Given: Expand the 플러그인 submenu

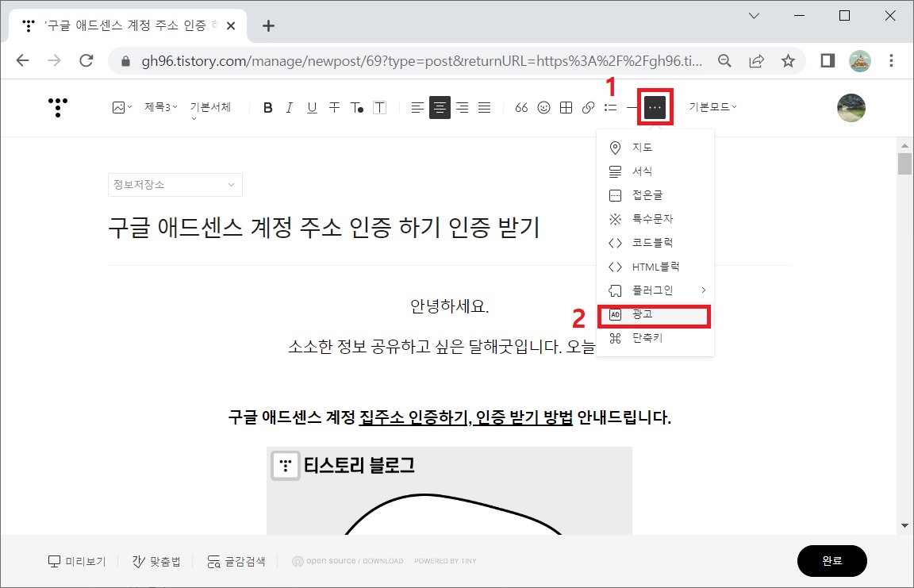Looking at the screenshot, I should [655, 290].
